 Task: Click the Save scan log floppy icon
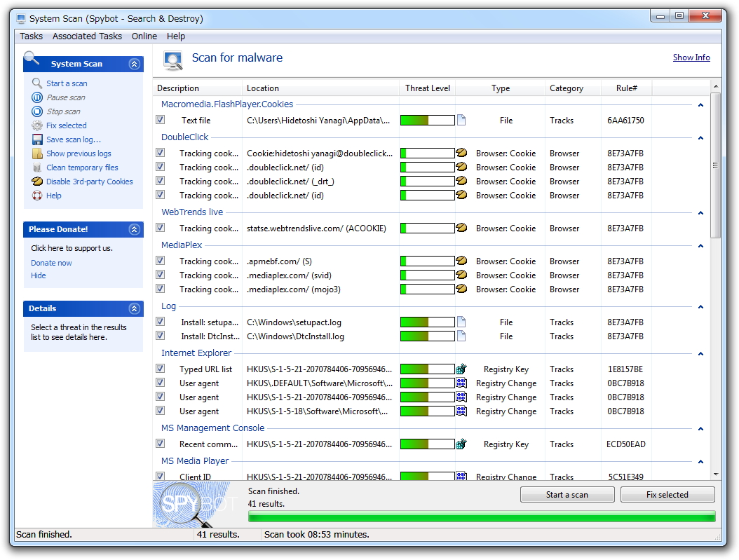coord(36,139)
